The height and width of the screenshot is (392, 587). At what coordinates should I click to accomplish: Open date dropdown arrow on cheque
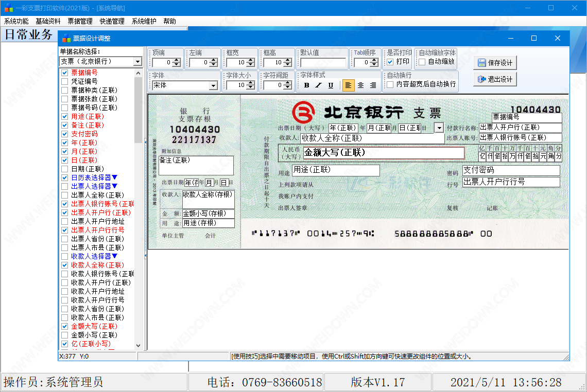(x=439, y=128)
